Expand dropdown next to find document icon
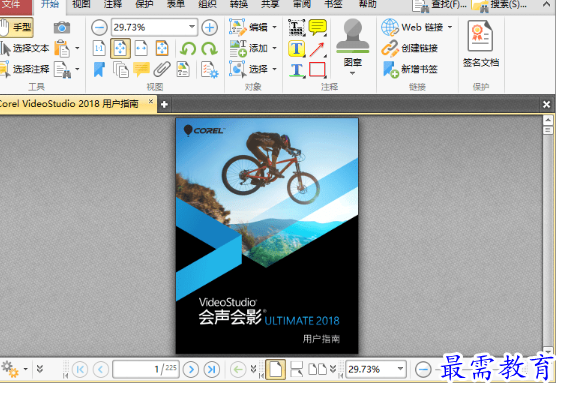This screenshot has width=562, height=399. tap(77, 69)
